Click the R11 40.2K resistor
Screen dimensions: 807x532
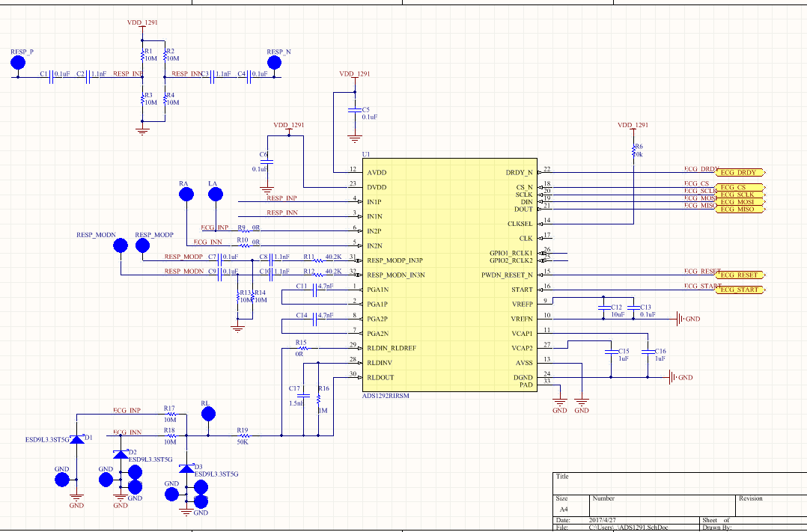click(x=319, y=260)
